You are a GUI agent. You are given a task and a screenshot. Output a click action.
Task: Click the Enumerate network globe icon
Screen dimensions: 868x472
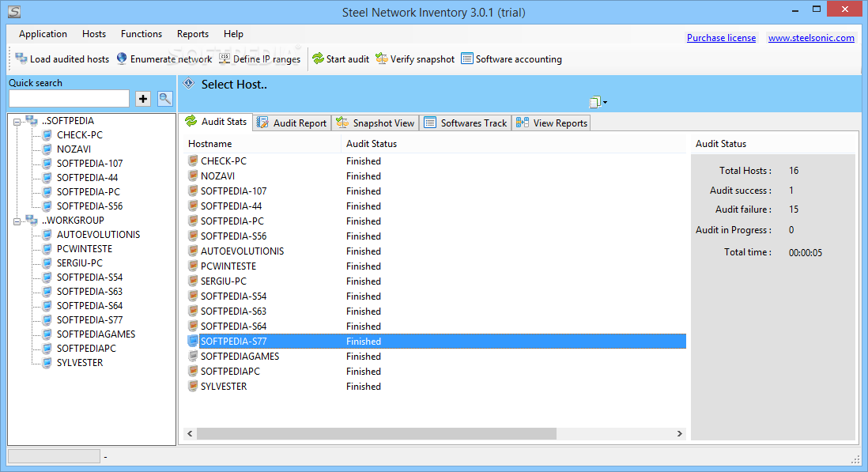(121, 59)
